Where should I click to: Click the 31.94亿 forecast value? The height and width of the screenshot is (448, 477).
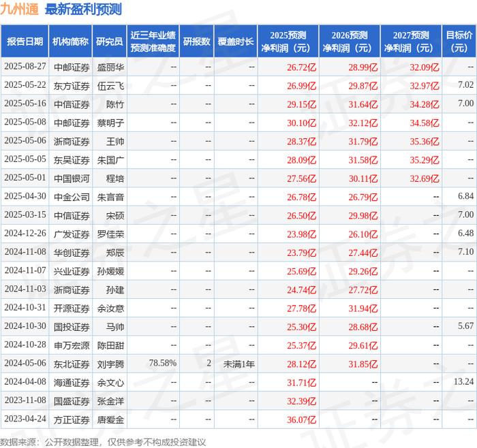(363, 308)
